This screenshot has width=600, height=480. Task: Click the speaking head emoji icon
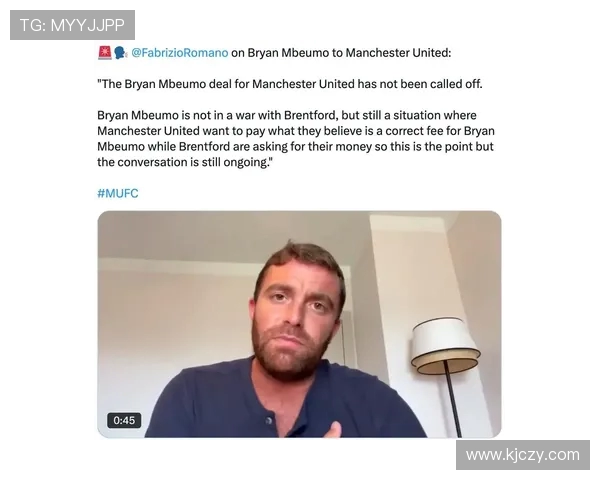click(x=120, y=53)
